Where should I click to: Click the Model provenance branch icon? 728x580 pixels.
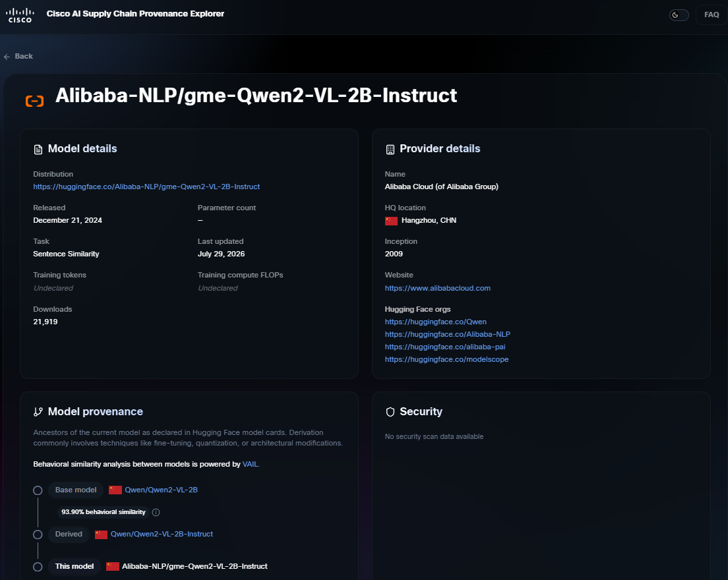pyautogui.click(x=38, y=411)
